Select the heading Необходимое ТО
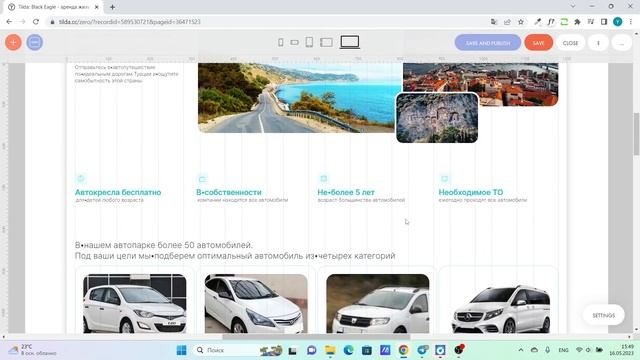Viewport: 640px width, 360px height. click(x=471, y=192)
